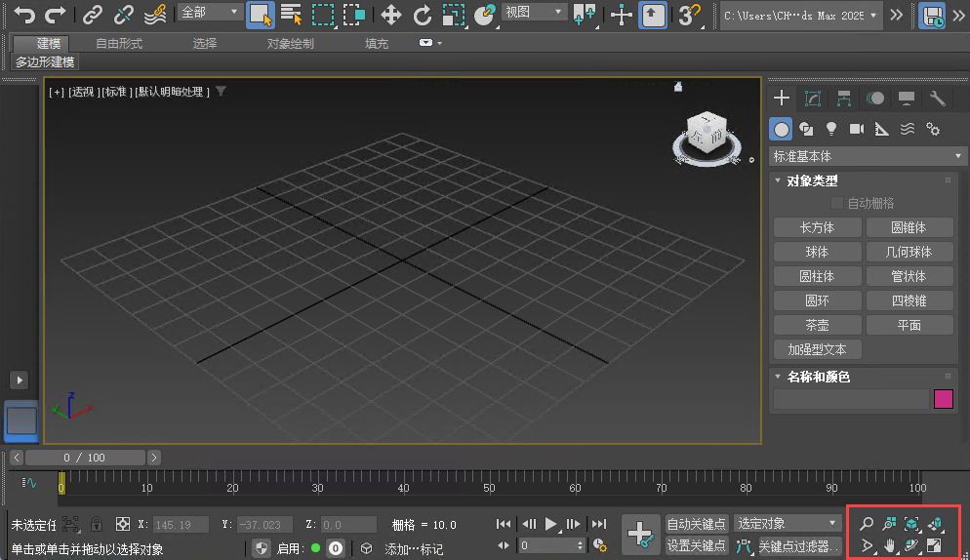Click the 长方体 object button

click(817, 227)
